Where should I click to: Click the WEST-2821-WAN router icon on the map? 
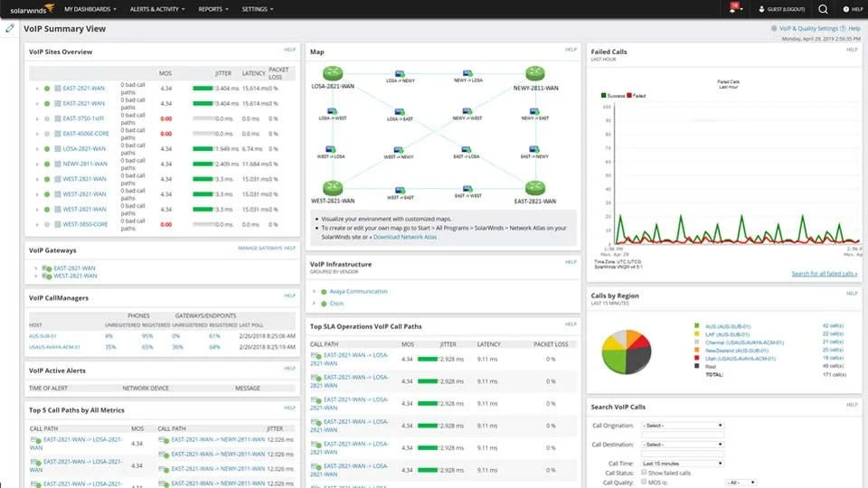click(x=334, y=187)
